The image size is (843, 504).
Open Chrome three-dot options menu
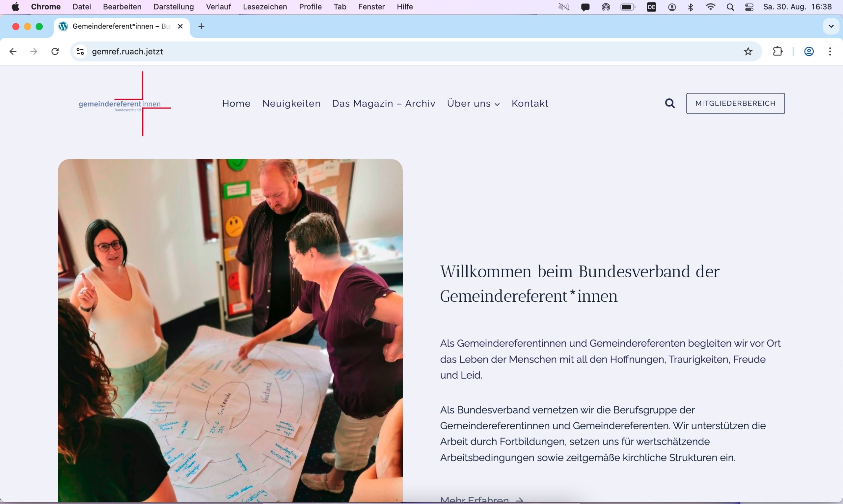pyautogui.click(x=830, y=51)
